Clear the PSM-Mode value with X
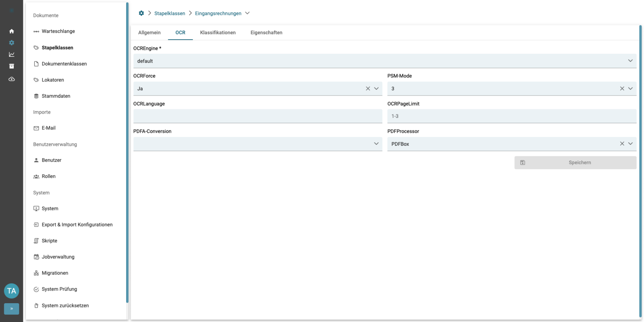 [622, 89]
